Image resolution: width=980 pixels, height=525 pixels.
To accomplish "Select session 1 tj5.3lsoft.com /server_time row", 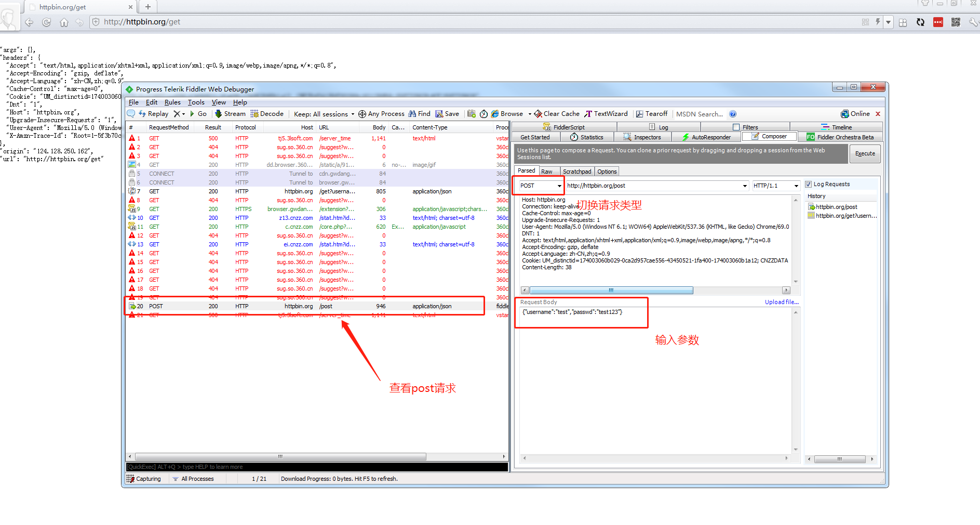I will pos(317,138).
